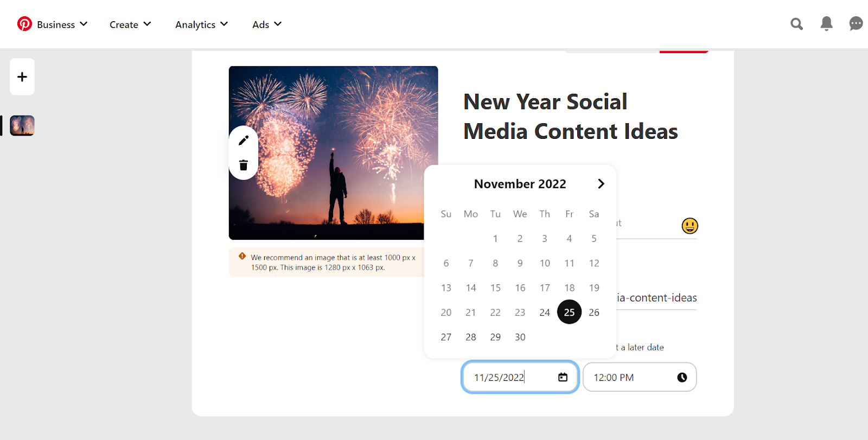Select date 28 in calendar
The height and width of the screenshot is (440, 868).
(x=471, y=337)
